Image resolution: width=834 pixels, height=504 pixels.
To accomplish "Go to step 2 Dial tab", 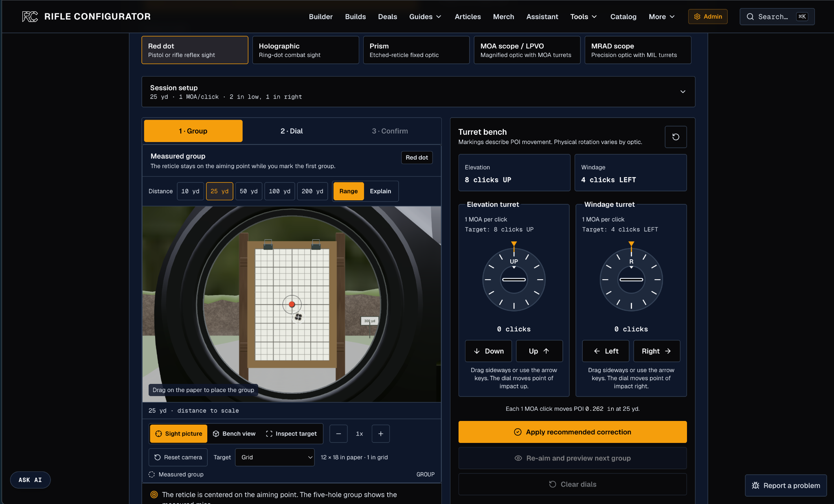I will 292,131.
